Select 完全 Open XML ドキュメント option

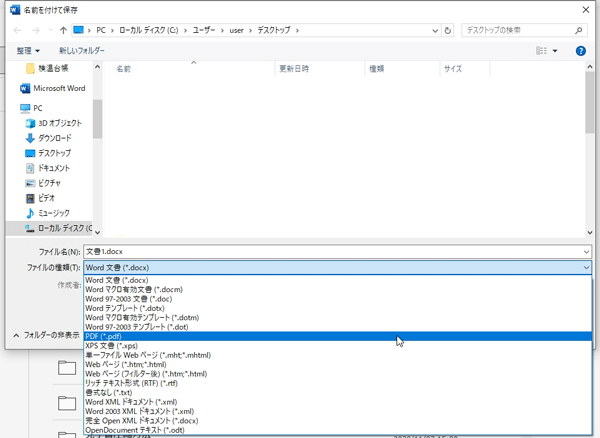pyautogui.click(x=338, y=421)
